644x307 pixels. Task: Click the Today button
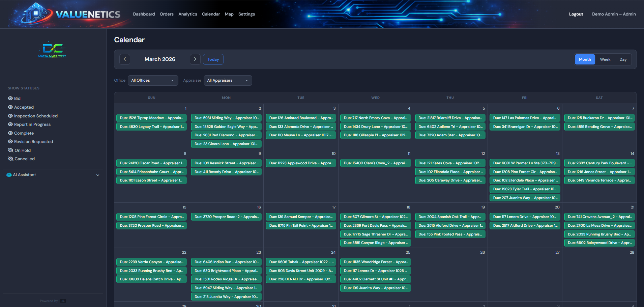tap(213, 59)
